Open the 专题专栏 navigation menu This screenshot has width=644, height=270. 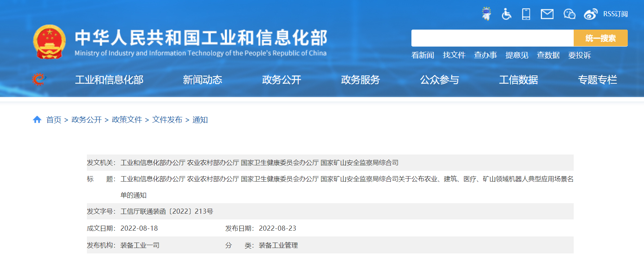point(597,80)
